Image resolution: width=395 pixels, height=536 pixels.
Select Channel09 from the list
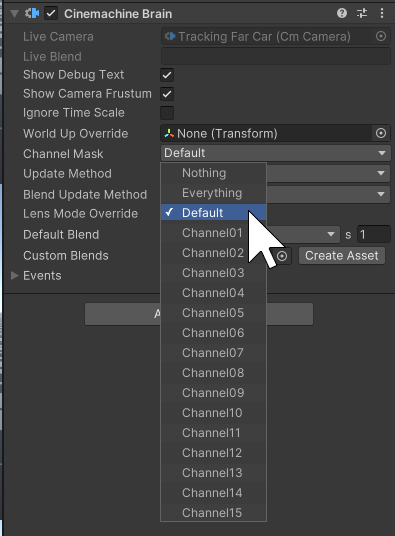(x=214, y=392)
